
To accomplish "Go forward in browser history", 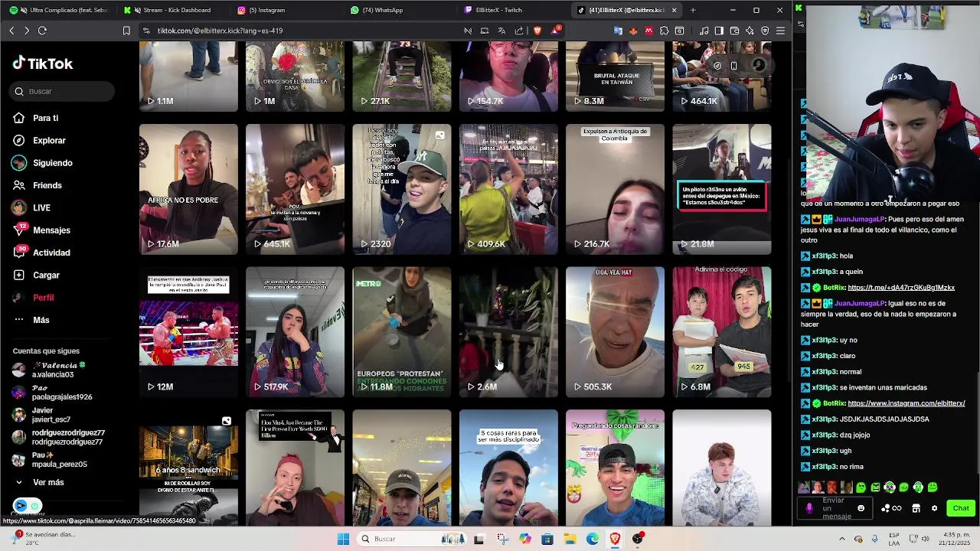I will pyautogui.click(x=27, y=31).
